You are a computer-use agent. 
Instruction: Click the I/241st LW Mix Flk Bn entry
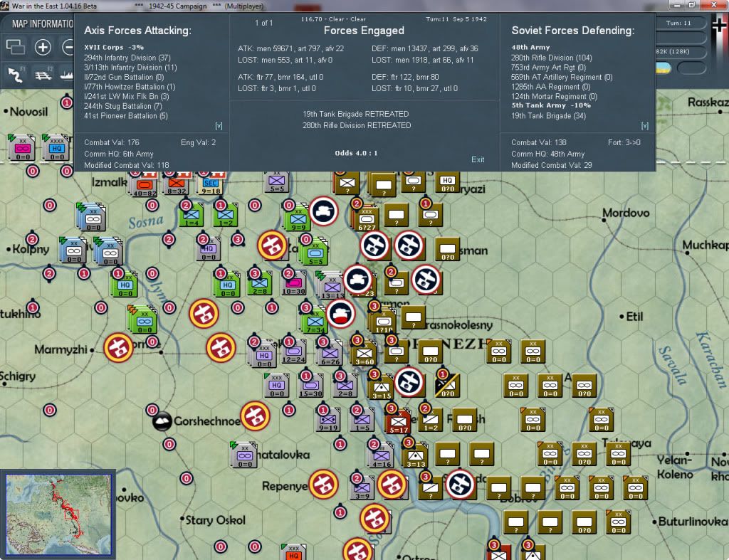(127, 97)
